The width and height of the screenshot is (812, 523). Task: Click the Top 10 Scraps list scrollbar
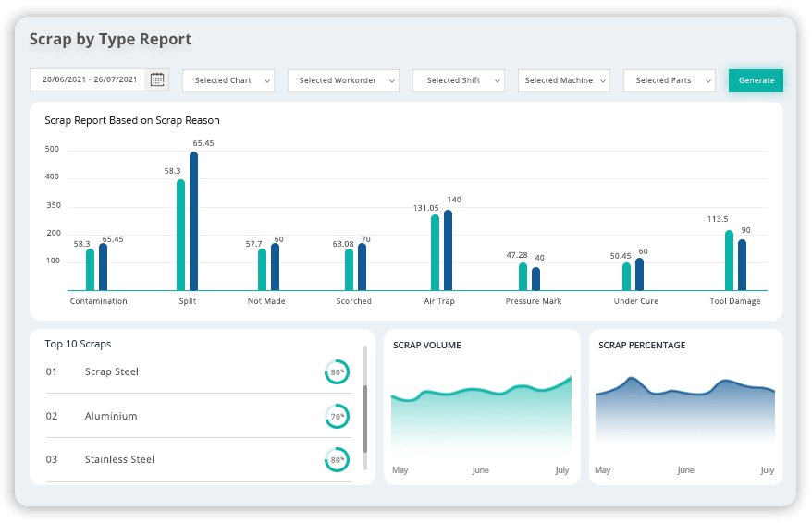[x=365, y=416]
